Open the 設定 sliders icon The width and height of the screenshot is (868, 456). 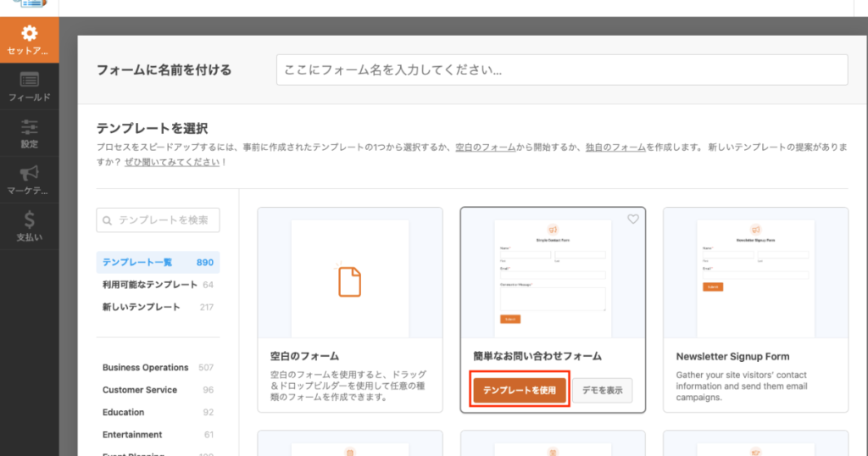30,127
